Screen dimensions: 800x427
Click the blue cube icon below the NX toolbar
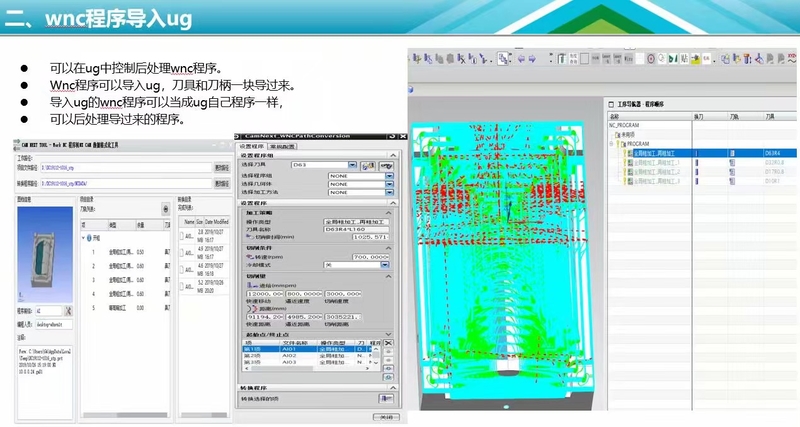click(410, 90)
